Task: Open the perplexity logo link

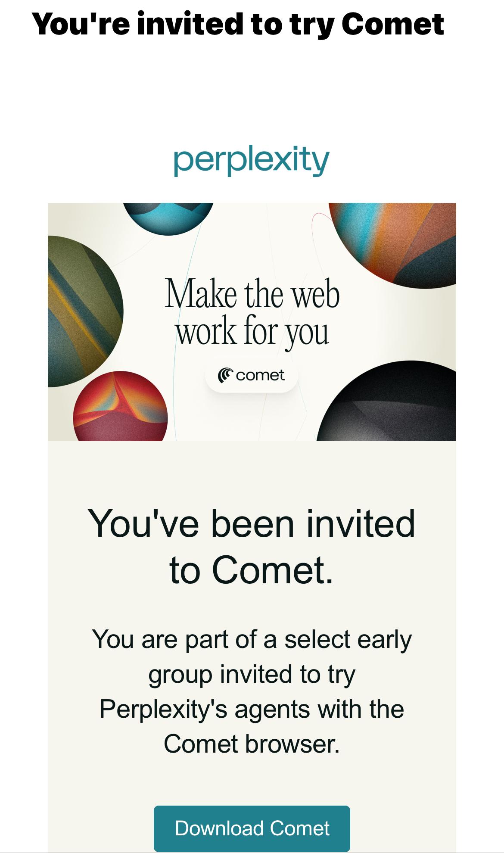Action: pos(252,161)
